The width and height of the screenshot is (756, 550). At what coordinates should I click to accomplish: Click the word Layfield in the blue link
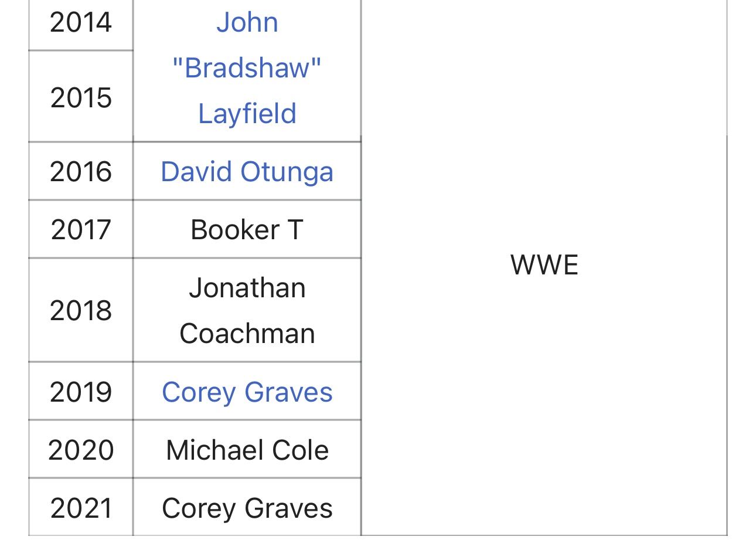click(247, 114)
